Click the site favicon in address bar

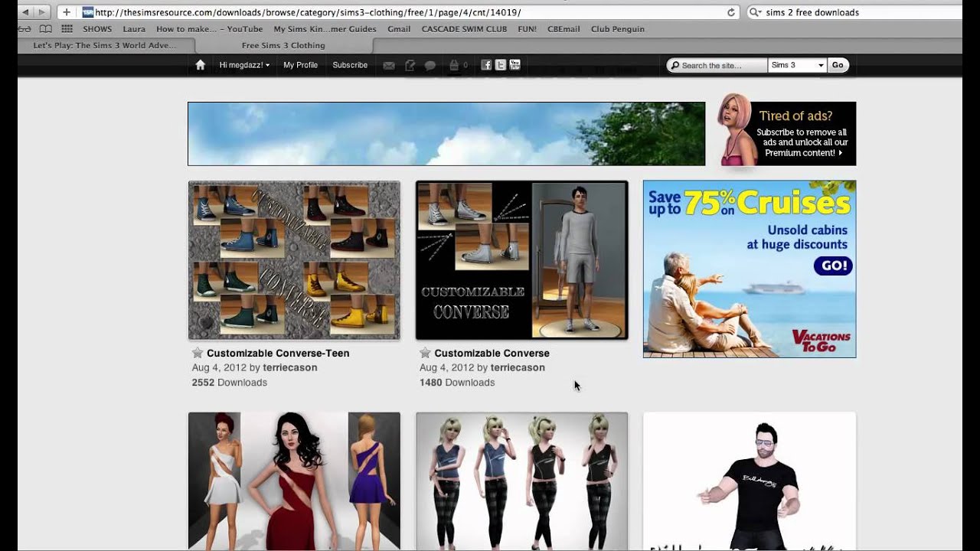(x=87, y=12)
